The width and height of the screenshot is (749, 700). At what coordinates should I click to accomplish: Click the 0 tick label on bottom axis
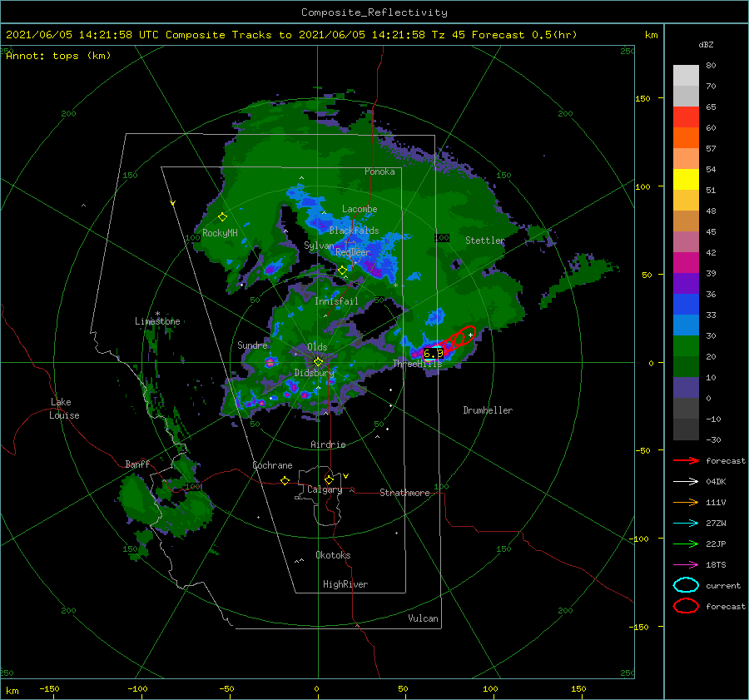pos(316,688)
